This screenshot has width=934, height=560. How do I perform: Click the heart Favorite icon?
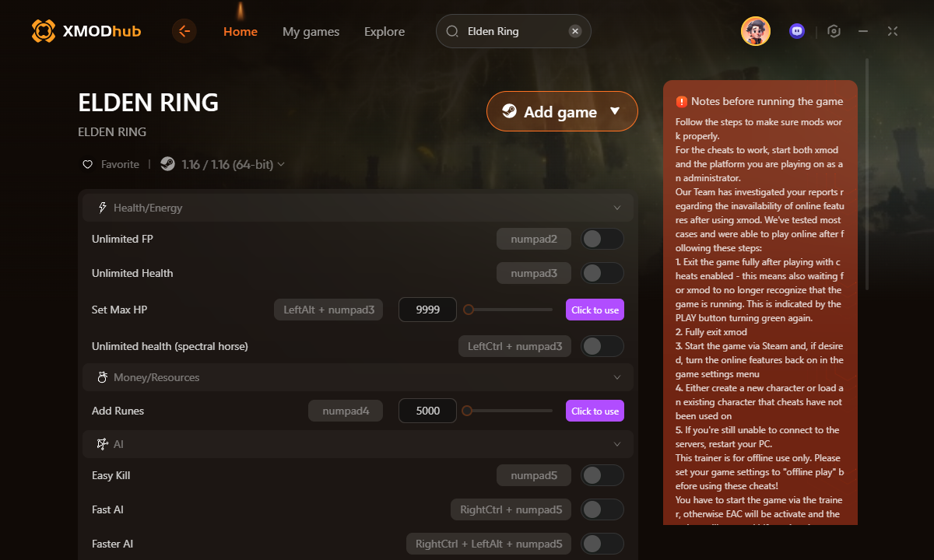tap(88, 164)
